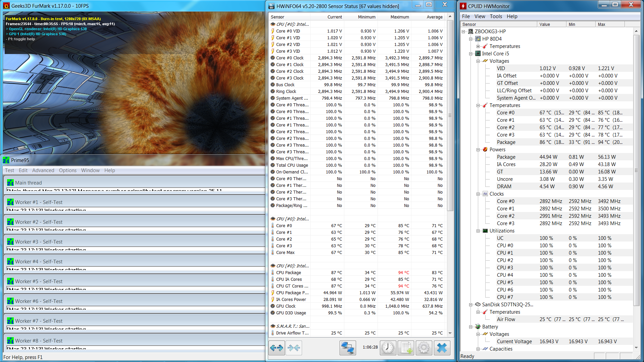Click lightning icon beside IA Cores Power
644x362 pixels.
tap(273, 299)
